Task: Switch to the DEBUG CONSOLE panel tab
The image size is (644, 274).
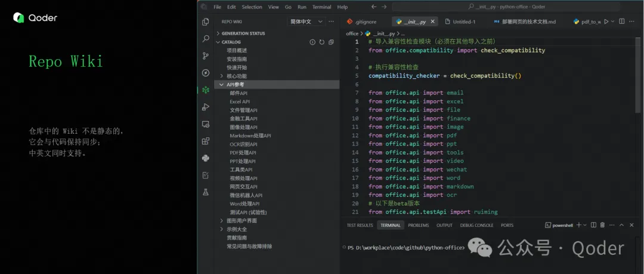Action: (x=476, y=226)
